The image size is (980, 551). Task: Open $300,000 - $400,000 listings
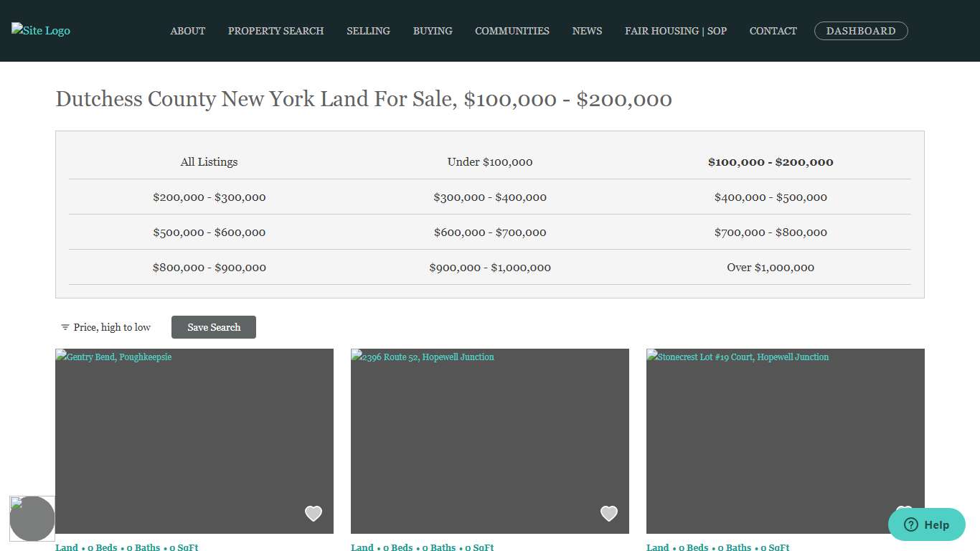click(490, 197)
